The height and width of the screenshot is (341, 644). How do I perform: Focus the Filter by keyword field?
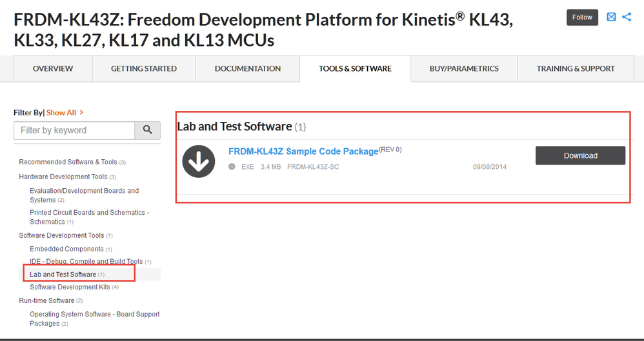click(74, 130)
